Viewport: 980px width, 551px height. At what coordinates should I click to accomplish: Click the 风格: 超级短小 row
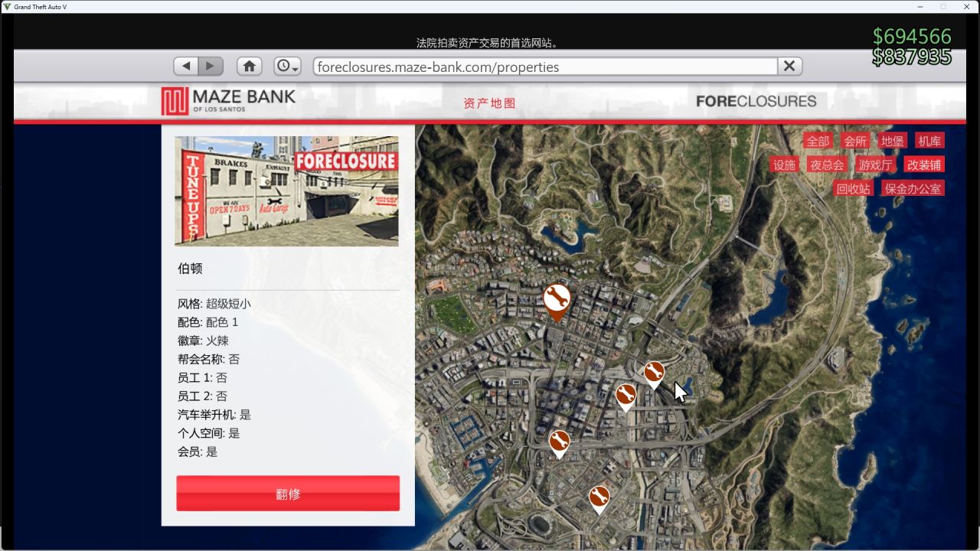click(214, 304)
